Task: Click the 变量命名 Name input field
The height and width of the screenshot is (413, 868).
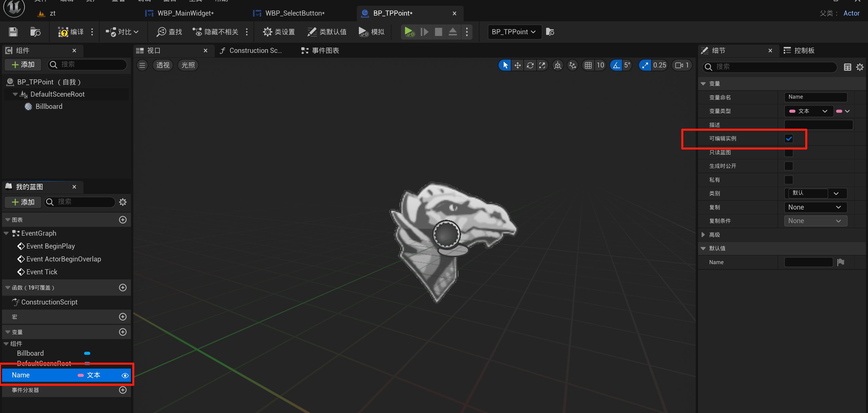Action: (x=815, y=97)
